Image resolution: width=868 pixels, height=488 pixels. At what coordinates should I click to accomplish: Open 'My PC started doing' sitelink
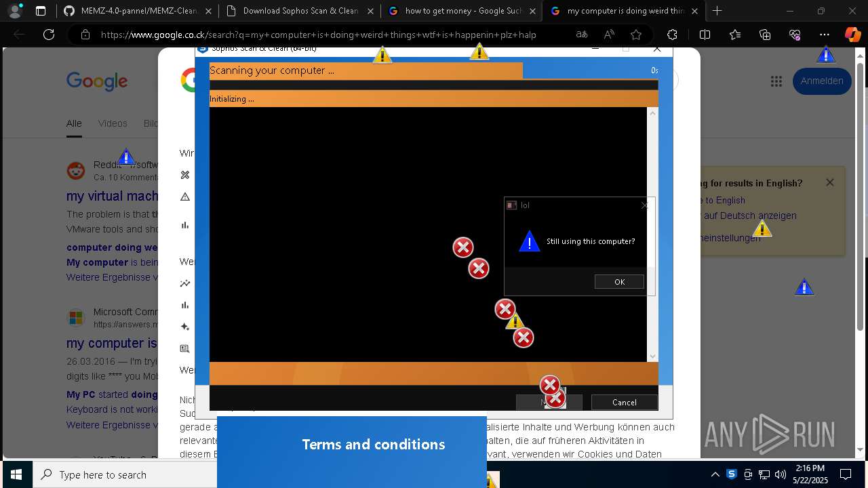(112, 394)
